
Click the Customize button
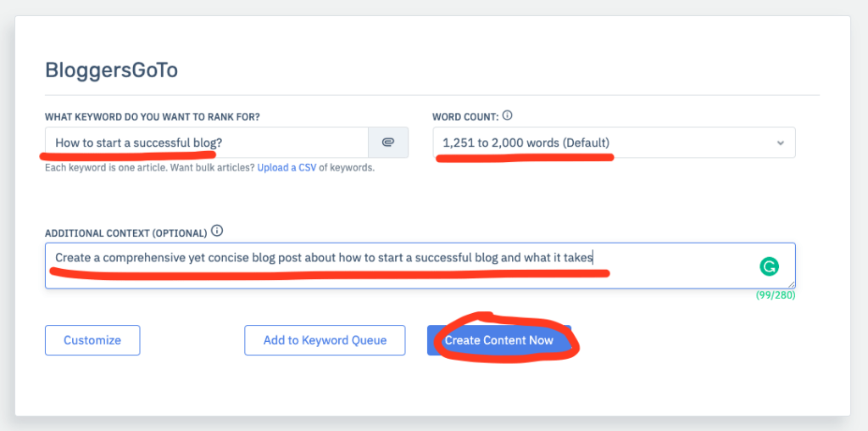92,340
